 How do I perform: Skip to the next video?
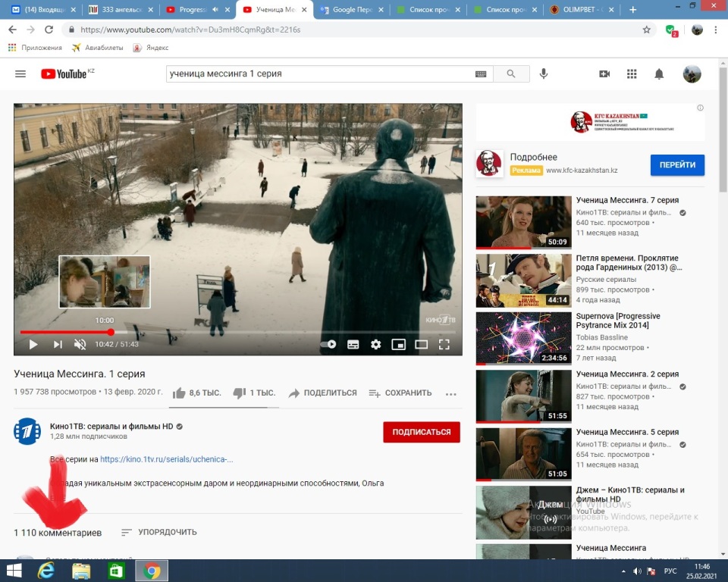[58, 344]
